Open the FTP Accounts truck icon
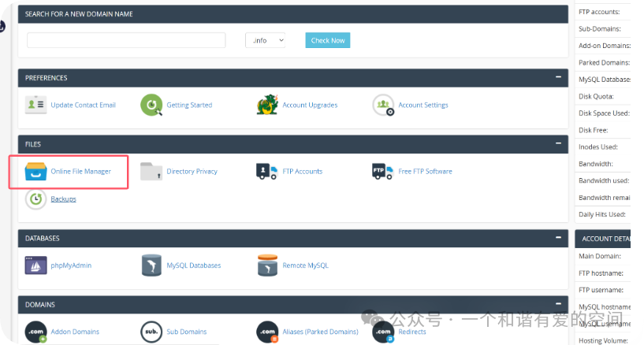 267,172
